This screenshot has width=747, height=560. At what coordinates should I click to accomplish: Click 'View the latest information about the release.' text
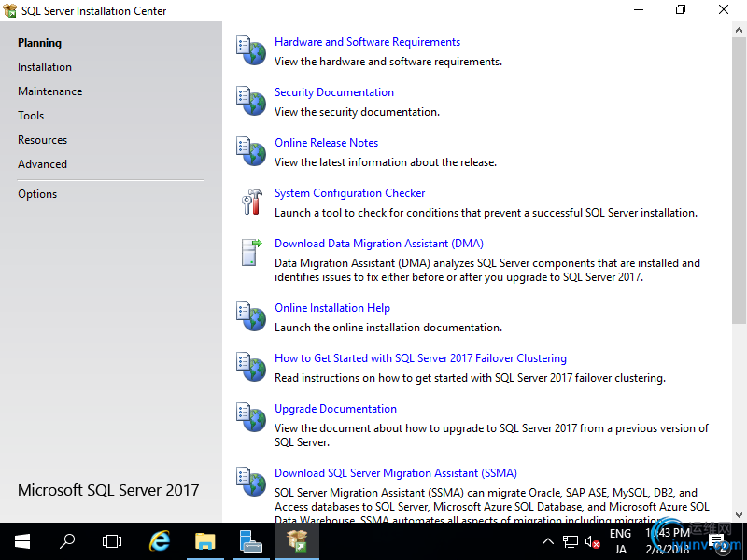click(386, 162)
